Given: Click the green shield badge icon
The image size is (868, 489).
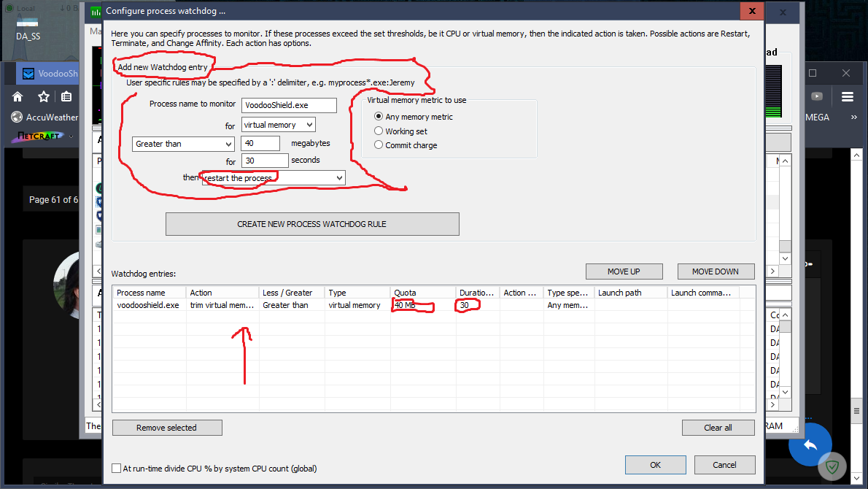Looking at the screenshot, I should tap(832, 467).
